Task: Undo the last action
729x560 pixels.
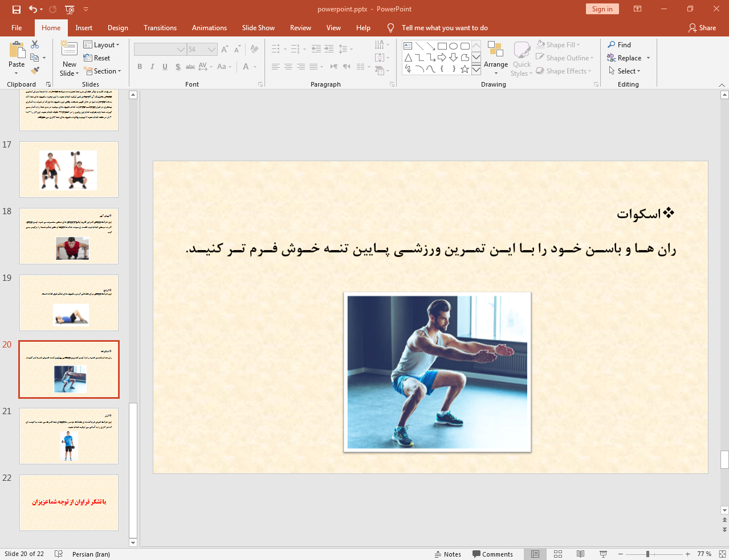Action: (x=33, y=9)
